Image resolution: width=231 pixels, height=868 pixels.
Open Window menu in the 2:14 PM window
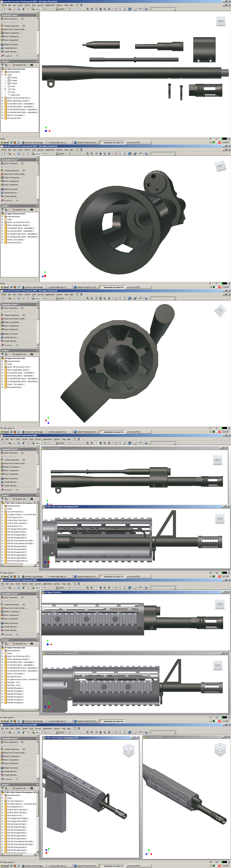pyautogui.click(x=57, y=584)
